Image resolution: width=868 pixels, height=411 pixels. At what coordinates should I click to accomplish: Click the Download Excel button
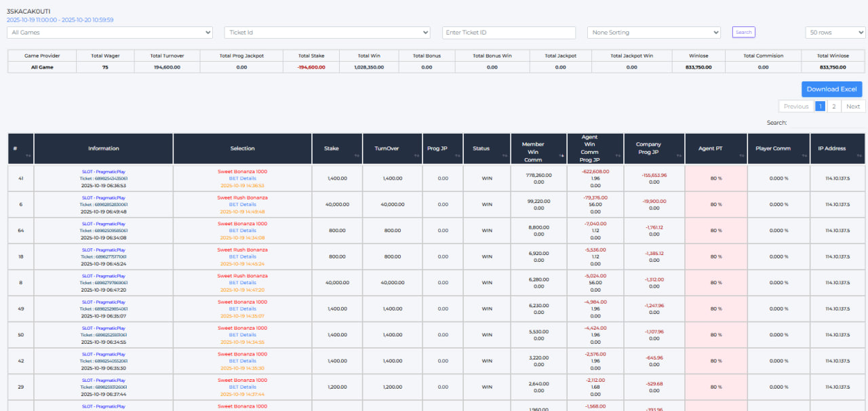832,89
